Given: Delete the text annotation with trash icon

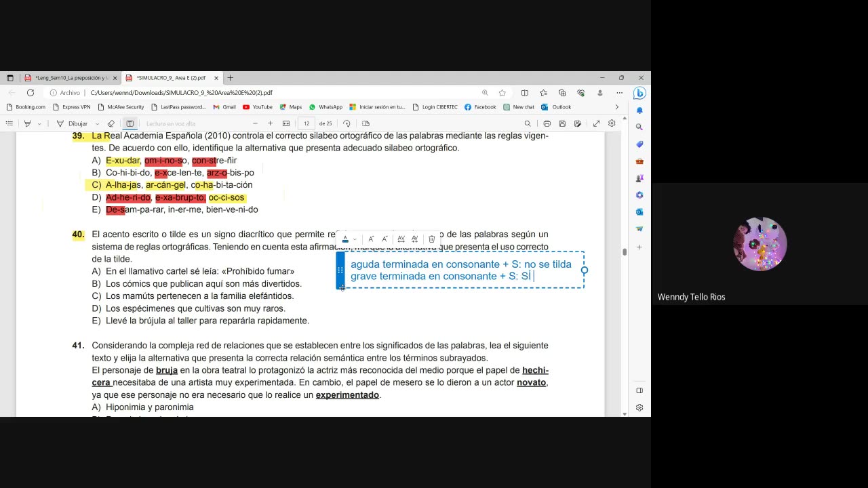Looking at the screenshot, I should click(431, 239).
